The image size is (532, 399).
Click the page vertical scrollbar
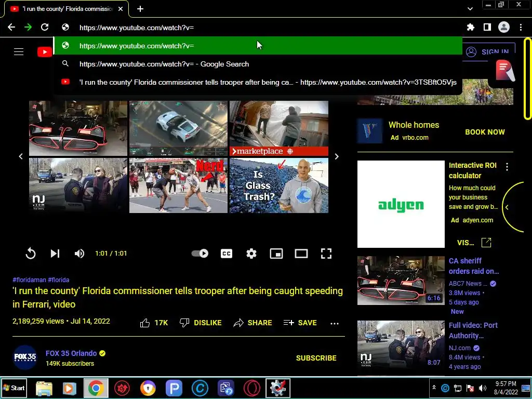(527, 79)
